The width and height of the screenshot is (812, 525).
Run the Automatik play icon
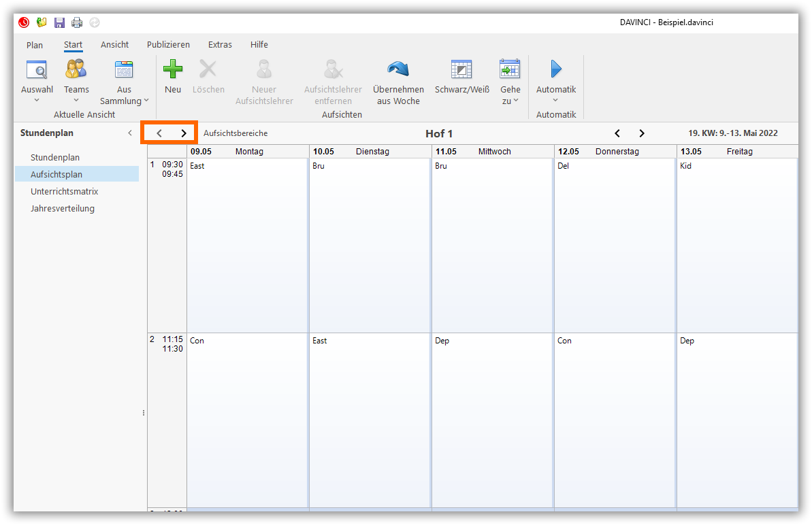click(x=555, y=69)
